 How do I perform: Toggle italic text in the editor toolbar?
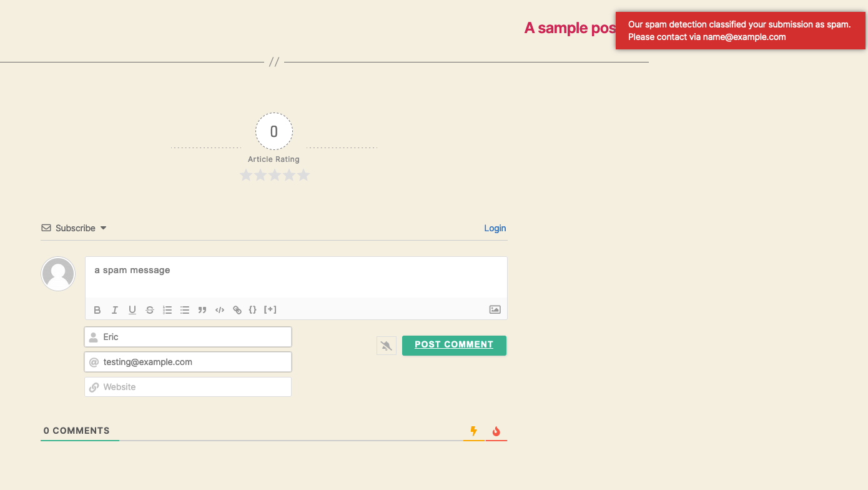click(x=115, y=310)
